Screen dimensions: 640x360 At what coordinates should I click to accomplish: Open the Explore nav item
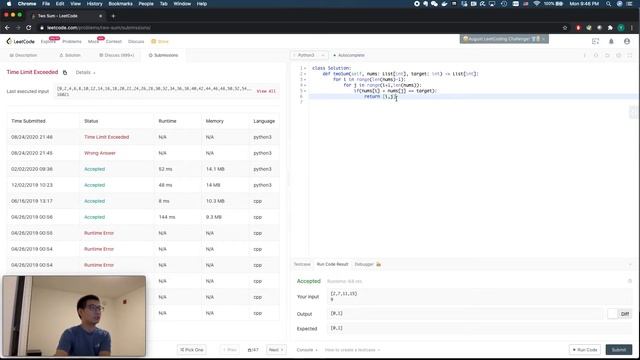click(x=48, y=42)
